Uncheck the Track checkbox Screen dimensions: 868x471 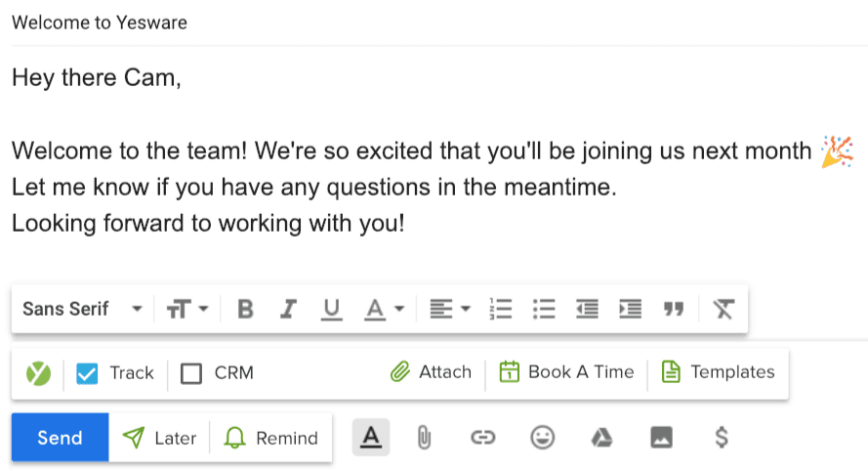87,373
